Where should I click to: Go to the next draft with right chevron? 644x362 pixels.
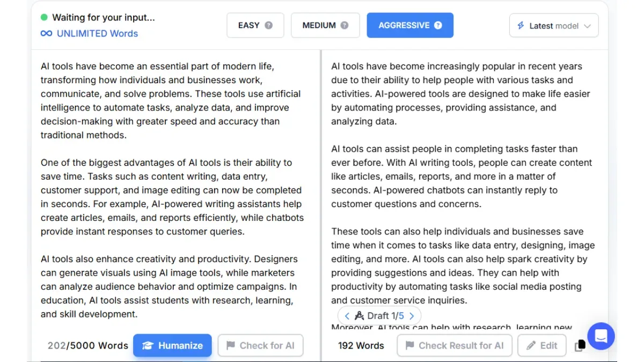point(412,316)
